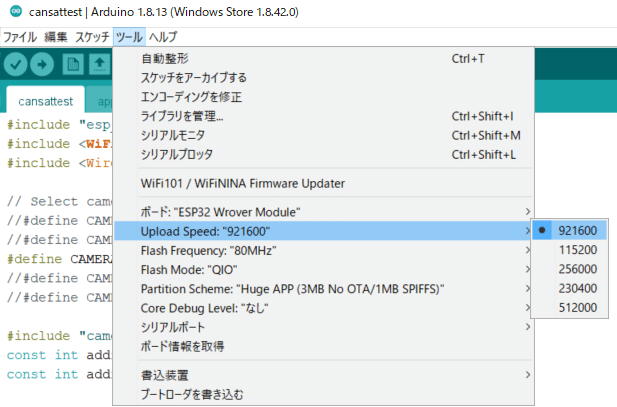Select 512000 as upload speed
This screenshot has width=617, height=407.
click(x=577, y=307)
